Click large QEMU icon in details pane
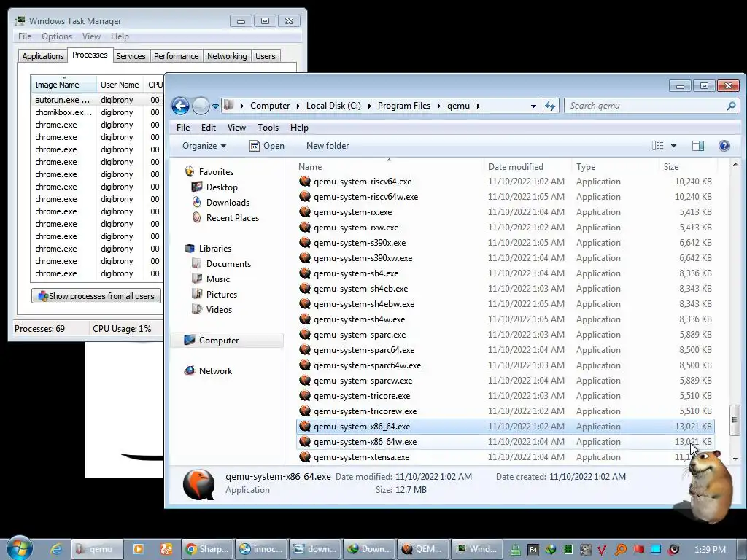The image size is (747, 560). pyautogui.click(x=198, y=484)
